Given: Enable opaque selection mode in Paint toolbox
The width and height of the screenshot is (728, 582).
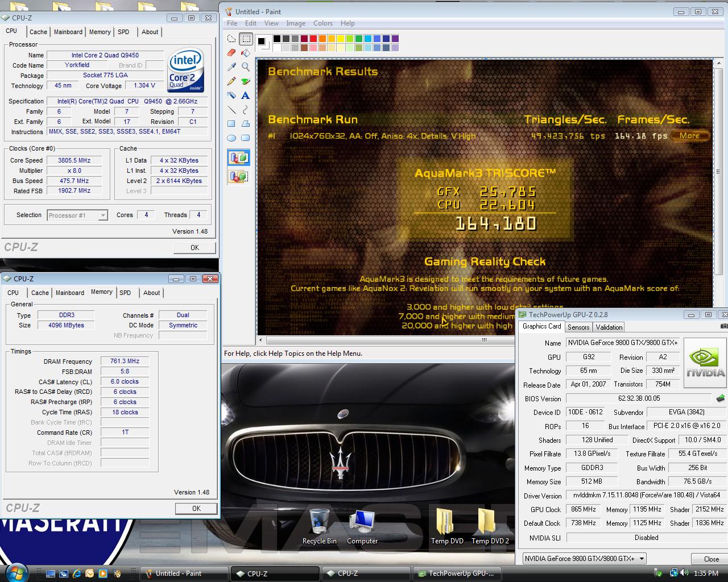Looking at the screenshot, I should click(x=239, y=158).
